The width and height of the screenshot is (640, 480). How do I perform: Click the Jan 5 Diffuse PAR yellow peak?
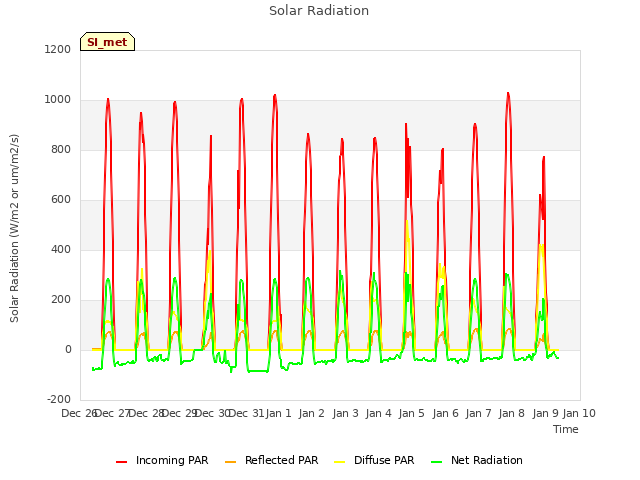point(407,222)
